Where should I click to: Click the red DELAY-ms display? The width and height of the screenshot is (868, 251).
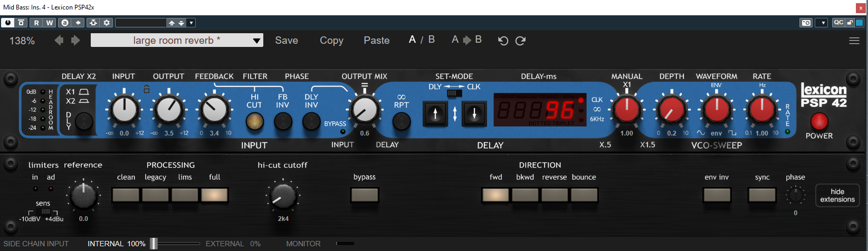(x=540, y=110)
